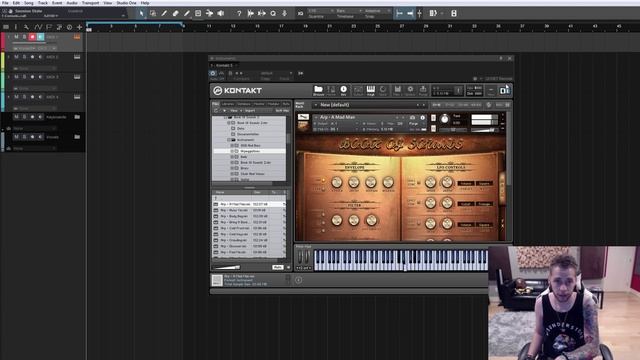
Task: Click the Kontakt logo
Action: click(237, 91)
